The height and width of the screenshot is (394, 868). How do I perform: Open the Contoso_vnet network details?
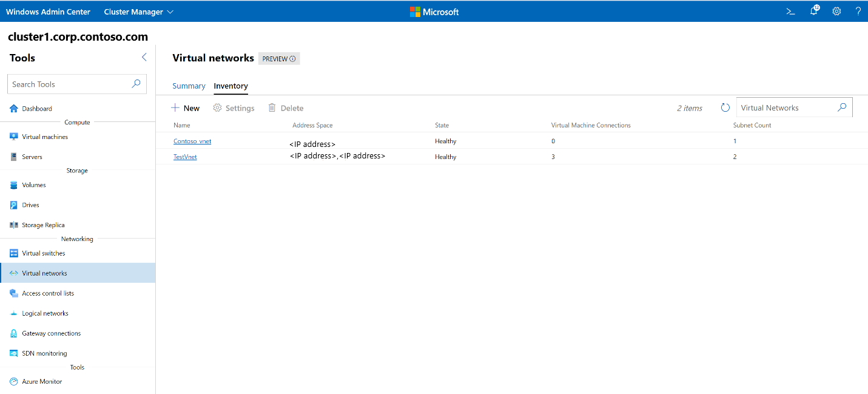coord(192,141)
